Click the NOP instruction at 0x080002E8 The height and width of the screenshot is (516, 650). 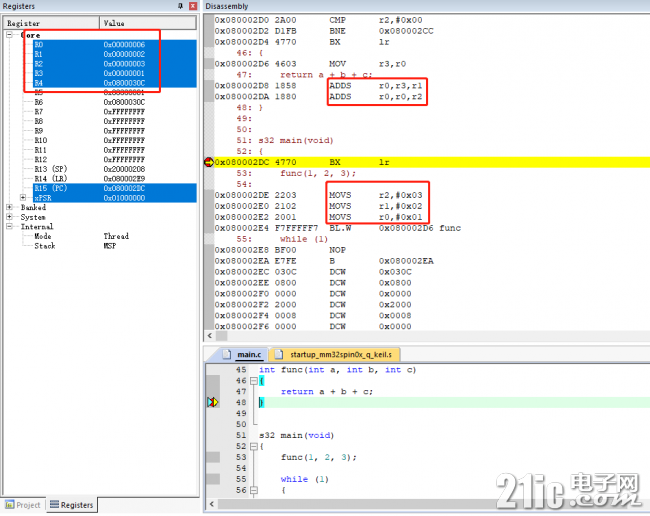tap(282, 250)
